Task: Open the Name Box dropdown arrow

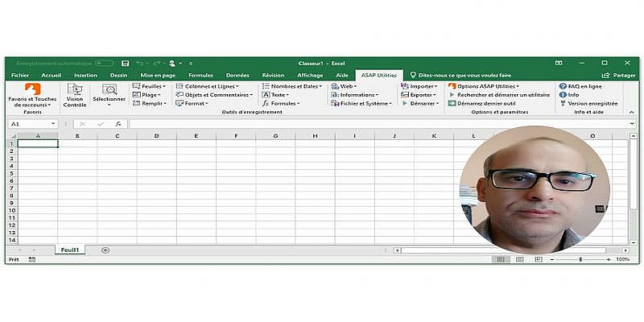Action: pyautogui.click(x=53, y=124)
